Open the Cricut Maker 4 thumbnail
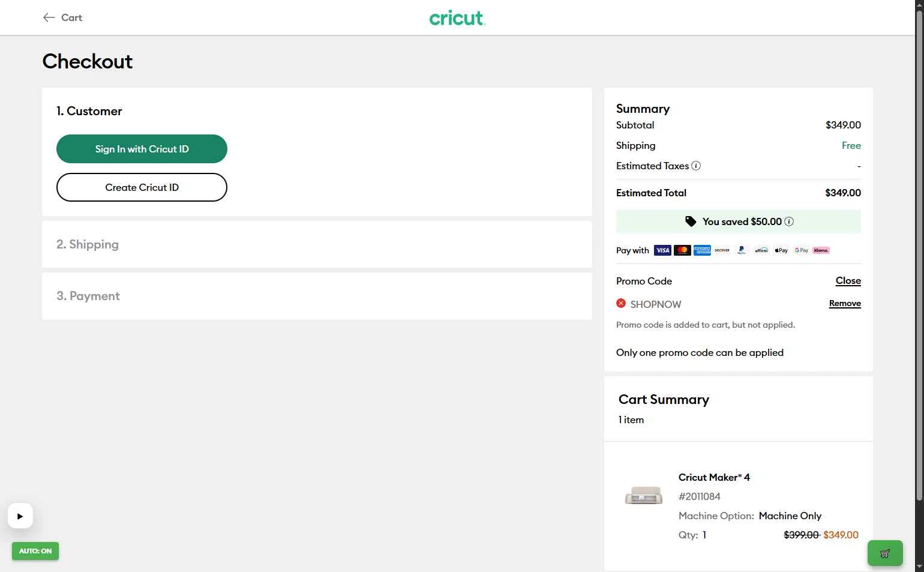The height and width of the screenshot is (572, 924). [x=644, y=495]
